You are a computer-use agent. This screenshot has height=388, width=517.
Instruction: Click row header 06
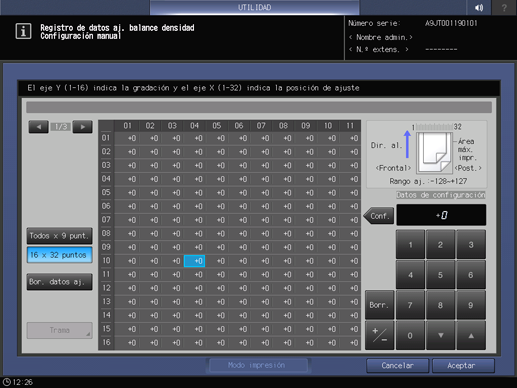click(106, 206)
